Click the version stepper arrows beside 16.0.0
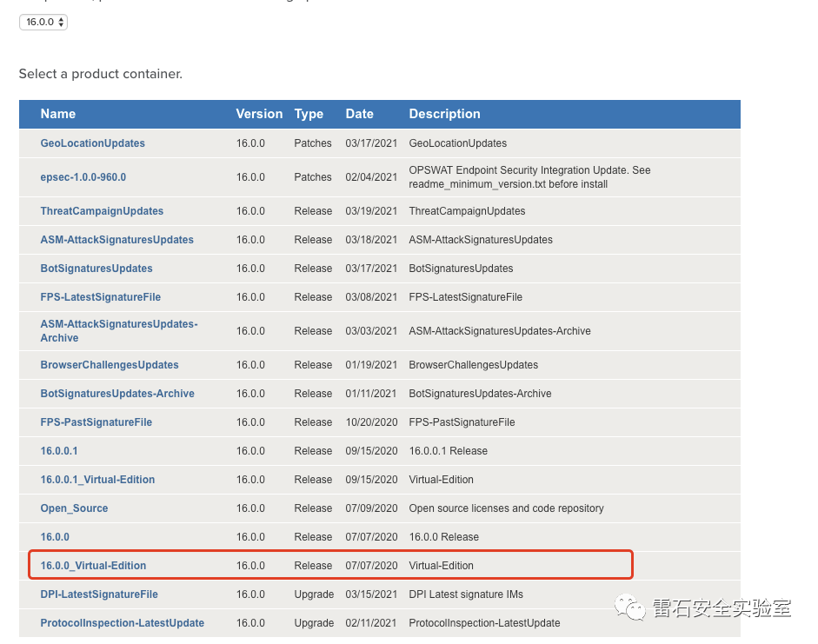Screen dimensions: 818x644 coord(60,22)
